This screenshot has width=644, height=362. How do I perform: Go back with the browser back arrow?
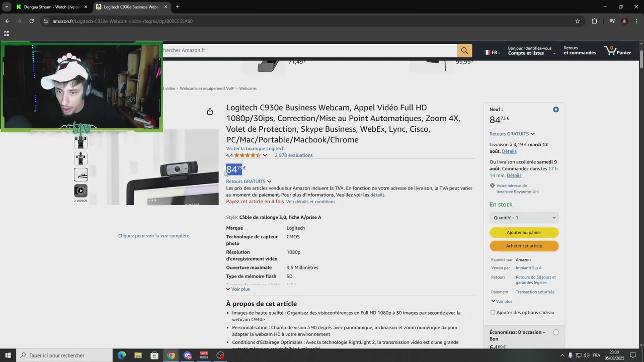click(x=7, y=21)
